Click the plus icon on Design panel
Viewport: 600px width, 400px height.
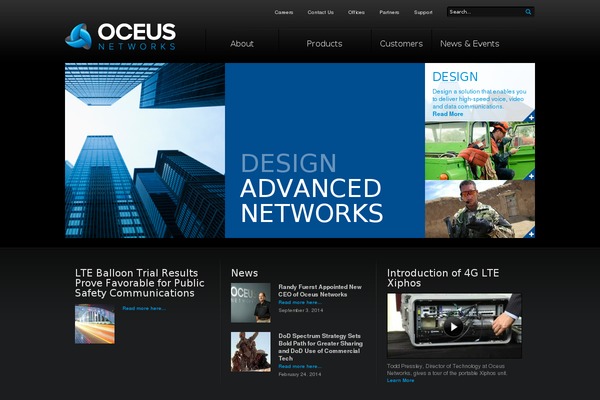pos(531,117)
